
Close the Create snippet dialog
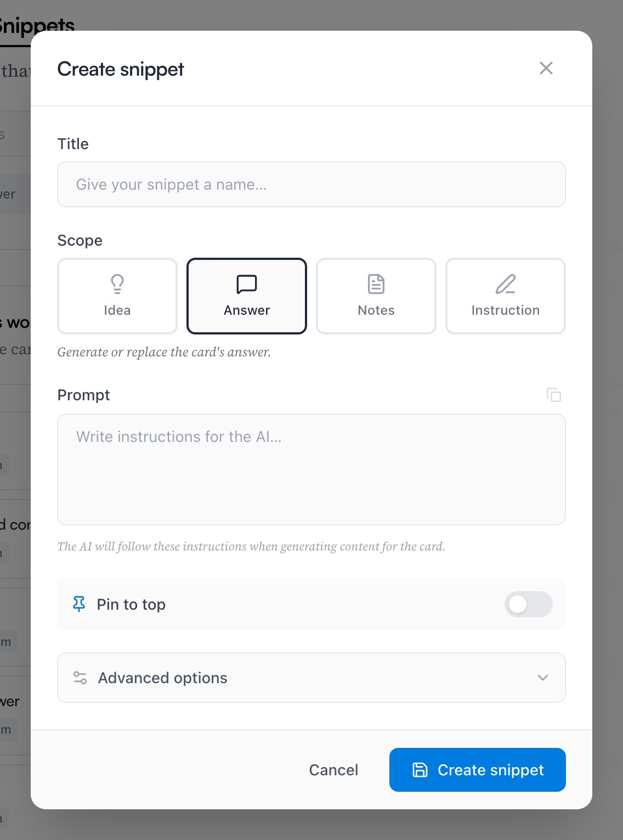(546, 68)
